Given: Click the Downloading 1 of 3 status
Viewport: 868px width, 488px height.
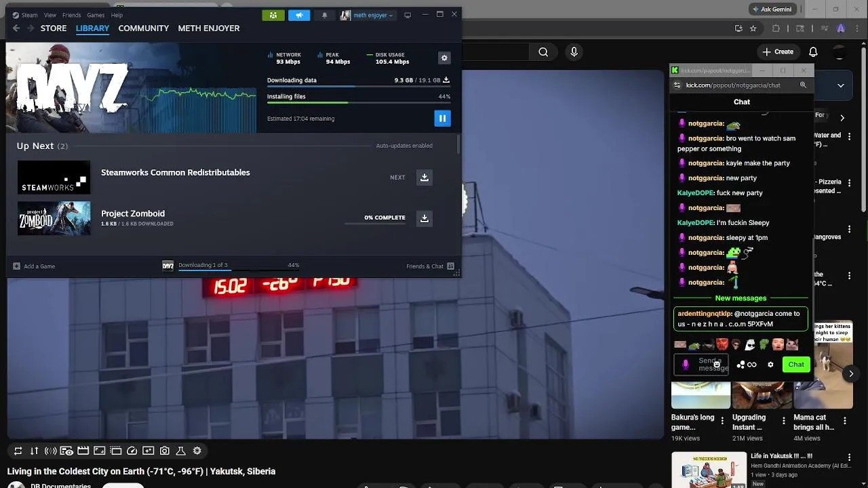Looking at the screenshot, I should pyautogui.click(x=203, y=265).
